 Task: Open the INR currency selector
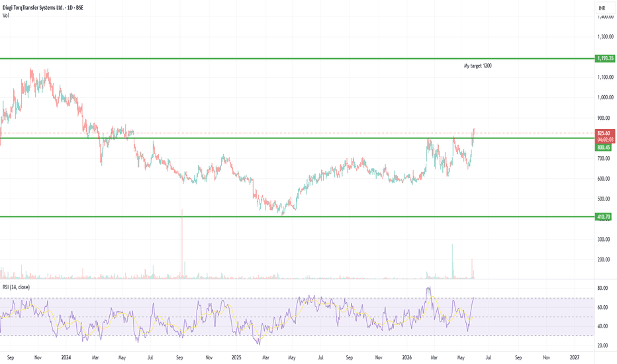602,8
